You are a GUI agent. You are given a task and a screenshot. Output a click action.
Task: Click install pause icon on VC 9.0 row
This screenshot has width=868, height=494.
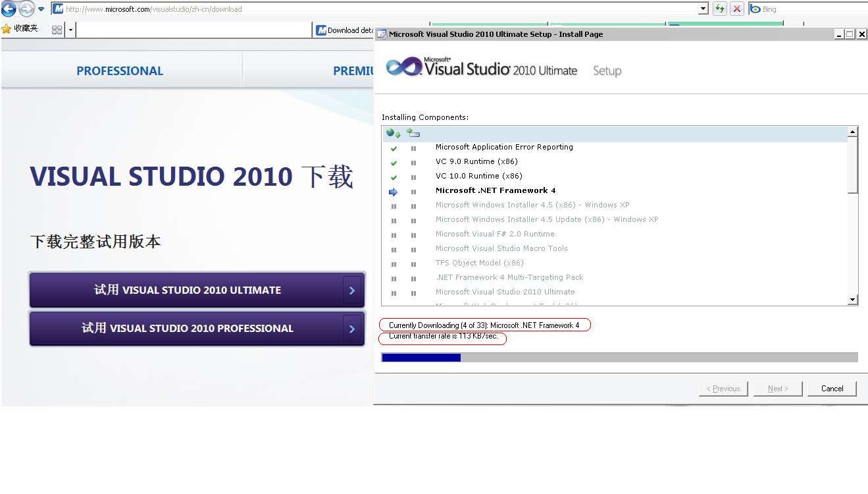413,163
